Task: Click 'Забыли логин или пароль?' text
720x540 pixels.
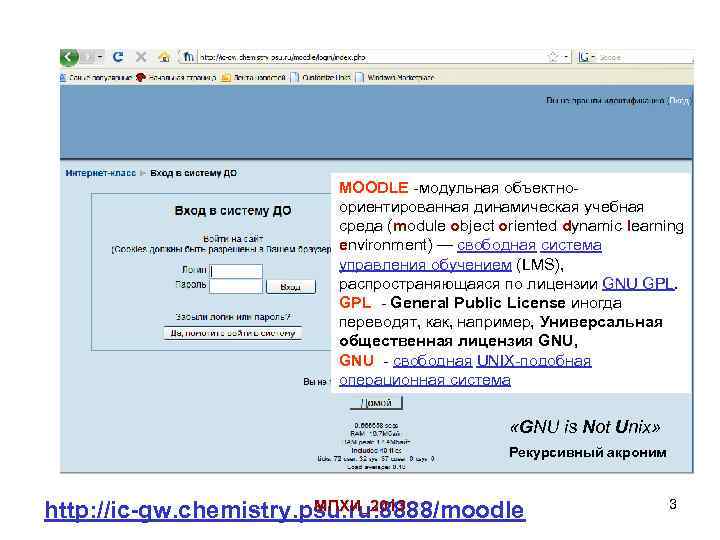Action: 233,317
